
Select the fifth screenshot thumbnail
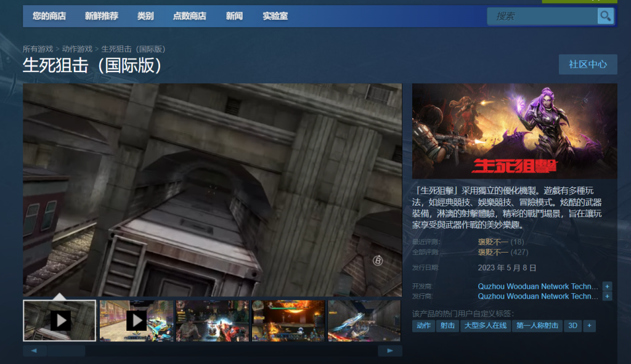(364, 320)
